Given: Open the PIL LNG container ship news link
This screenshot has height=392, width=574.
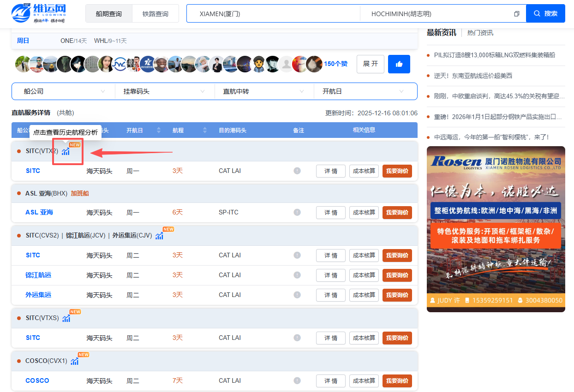Looking at the screenshot, I should [x=494, y=55].
